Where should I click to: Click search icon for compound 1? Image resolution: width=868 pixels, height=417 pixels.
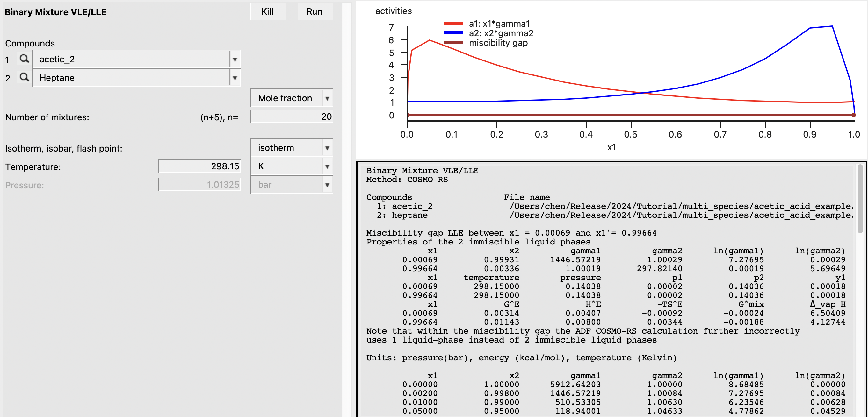click(x=24, y=59)
